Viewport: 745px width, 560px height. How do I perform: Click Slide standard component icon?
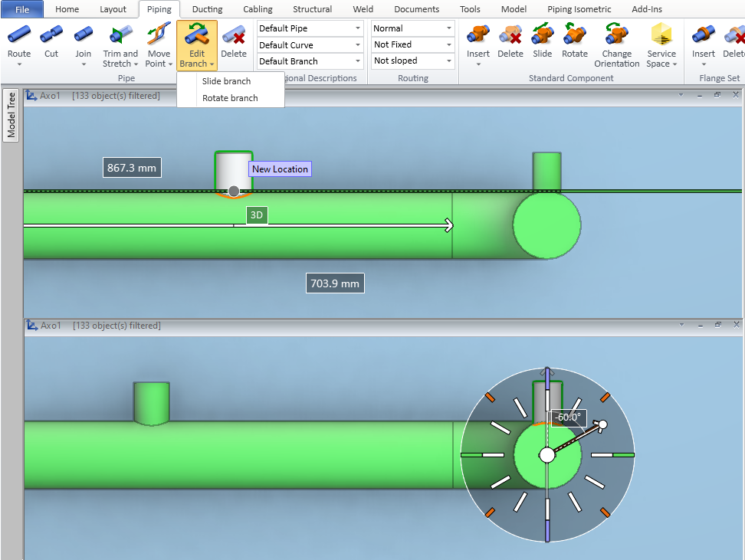tap(543, 43)
